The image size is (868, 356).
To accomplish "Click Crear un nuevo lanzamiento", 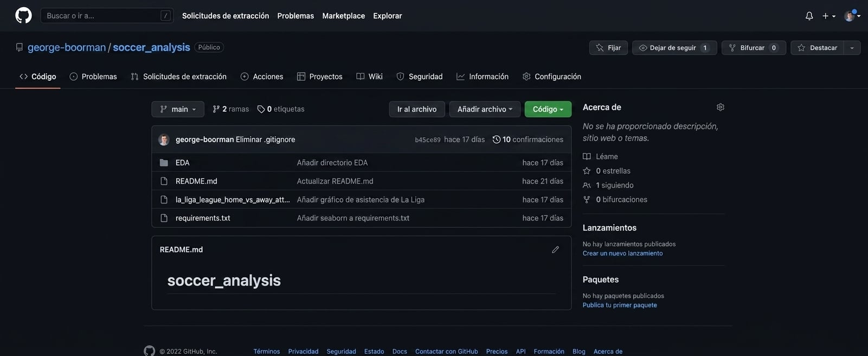I will (622, 253).
